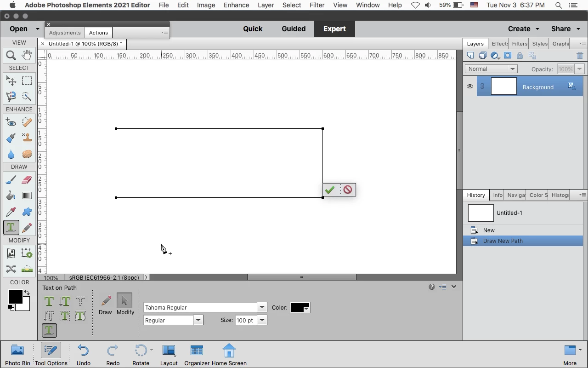588x368 pixels.
Task: Select the Sponge tool
Action: point(27,154)
